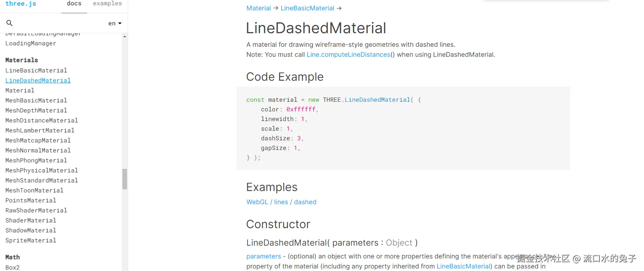The height and width of the screenshot is (271, 644).
Task: Select LoadingManager in the sidebar
Action: [31, 43]
